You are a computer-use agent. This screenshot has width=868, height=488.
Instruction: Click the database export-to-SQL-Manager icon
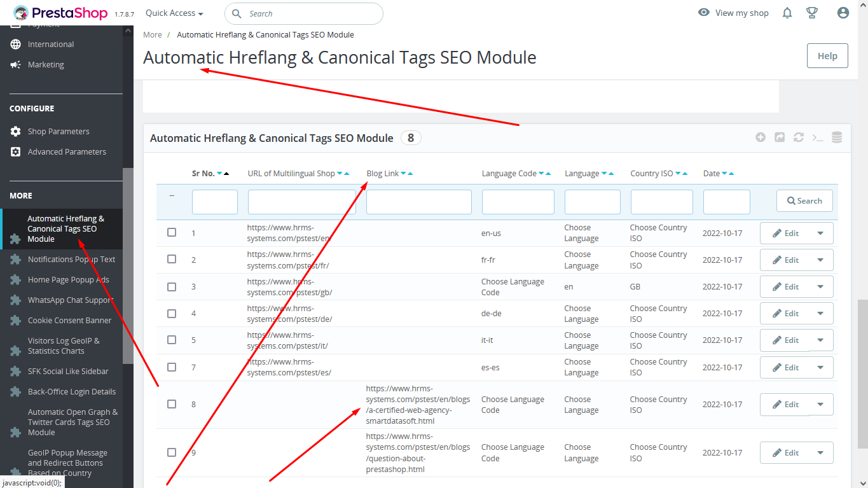pyautogui.click(x=837, y=137)
